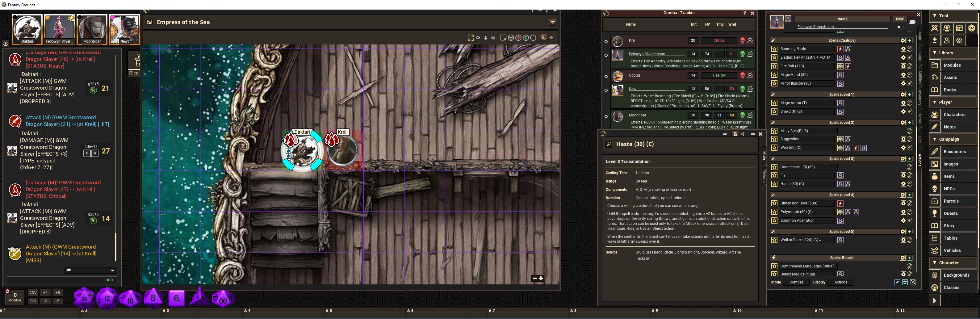Image resolution: width=980 pixels, height=319 pixels.
Task: Click the green skull target icon on map toolbar
Action: click(526, 38)
